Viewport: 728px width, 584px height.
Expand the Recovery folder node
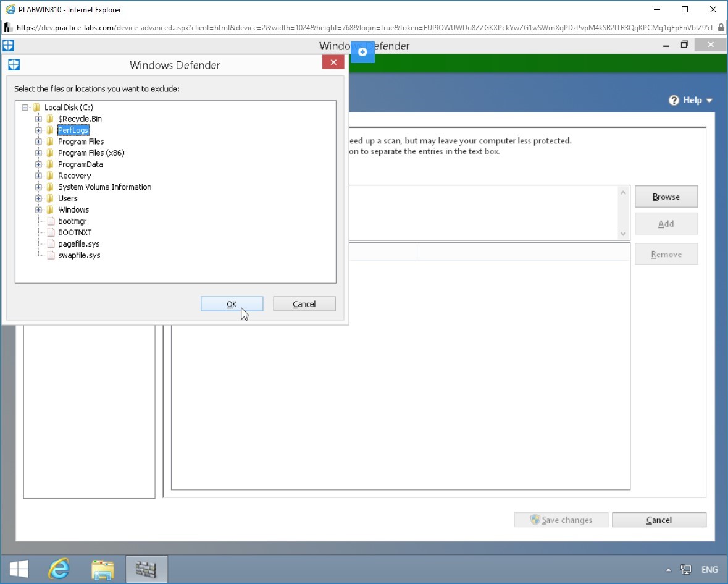click(38, 176)
